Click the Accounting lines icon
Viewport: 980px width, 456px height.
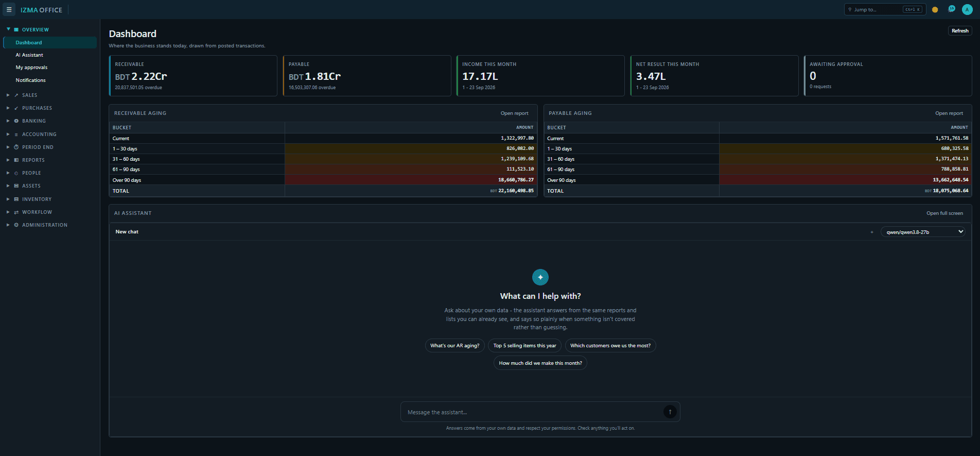[16, 134]
